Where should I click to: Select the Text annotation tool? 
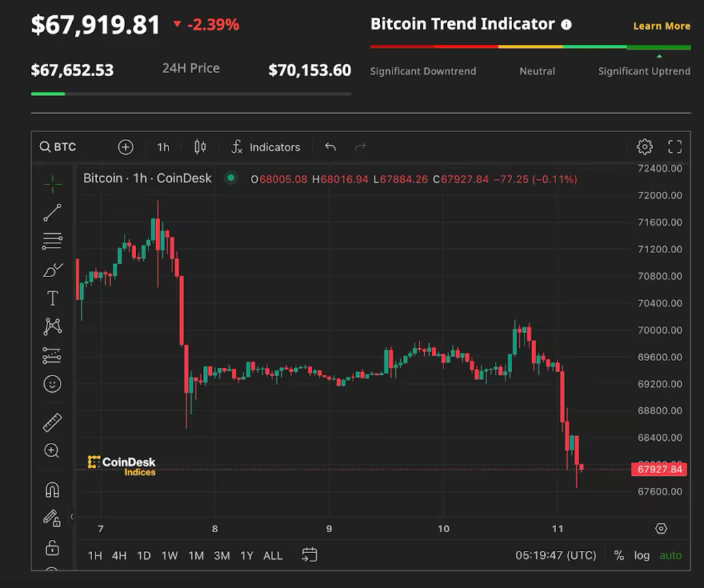tap(52, 298)
